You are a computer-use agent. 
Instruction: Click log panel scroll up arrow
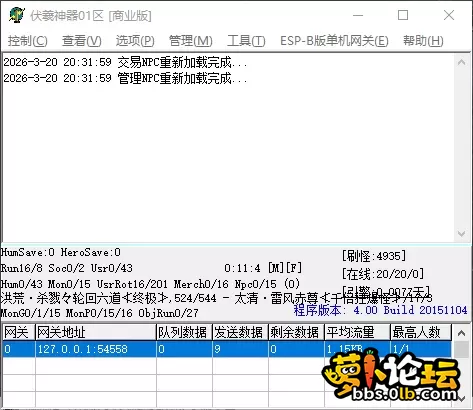pyautogui.click(x=461, y=62)
